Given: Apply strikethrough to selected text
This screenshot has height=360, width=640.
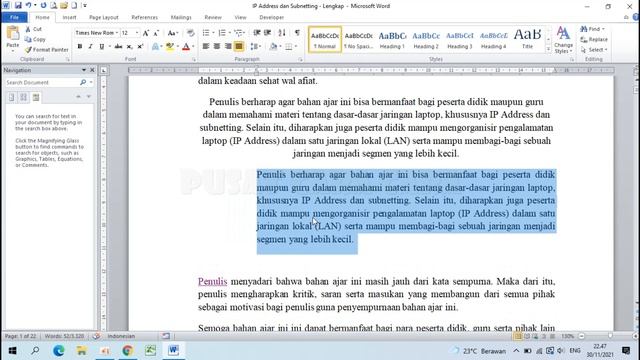Looking at the screenshot, I should (118, 47).
